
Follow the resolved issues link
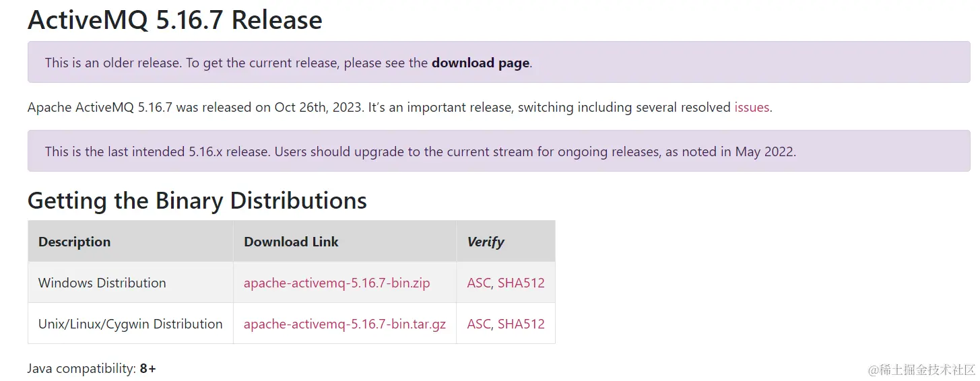click(x=752, y=107)
